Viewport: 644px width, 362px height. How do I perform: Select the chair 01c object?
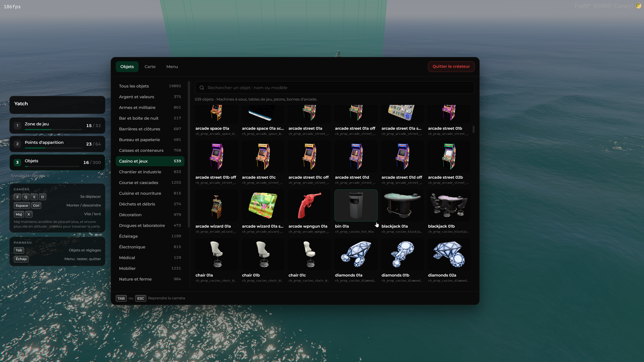click(x=309, y=254)
